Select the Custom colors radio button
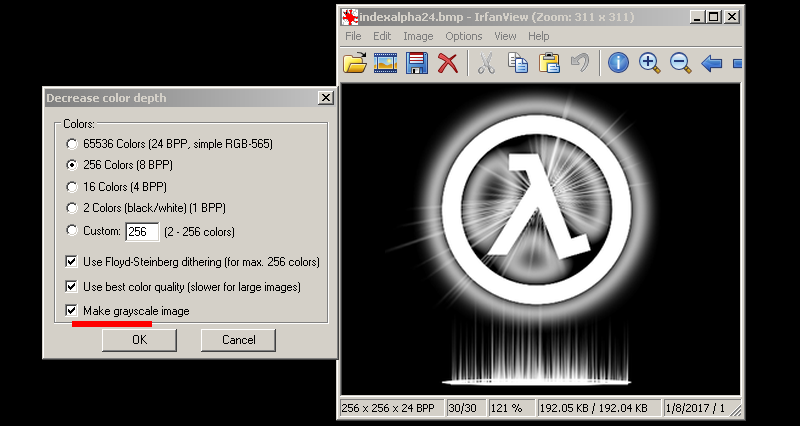This screenshot has height=426, width=800. tap(71, 230)
